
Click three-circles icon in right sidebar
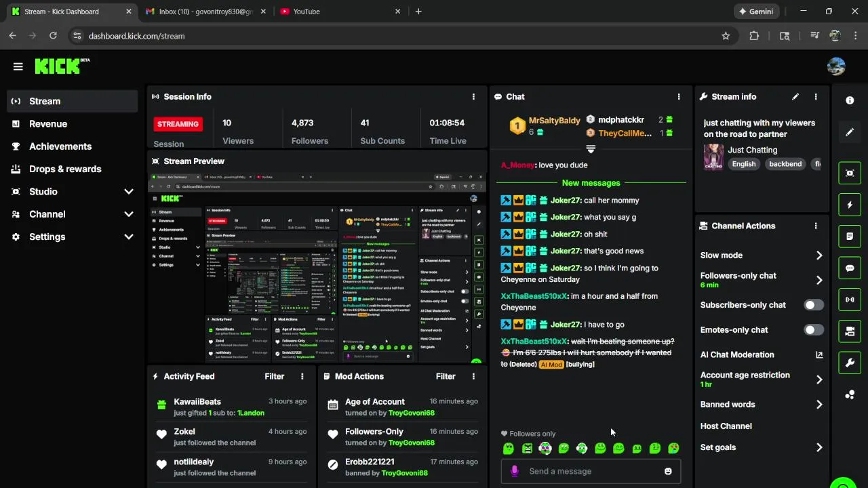click(x=850, y=395)
